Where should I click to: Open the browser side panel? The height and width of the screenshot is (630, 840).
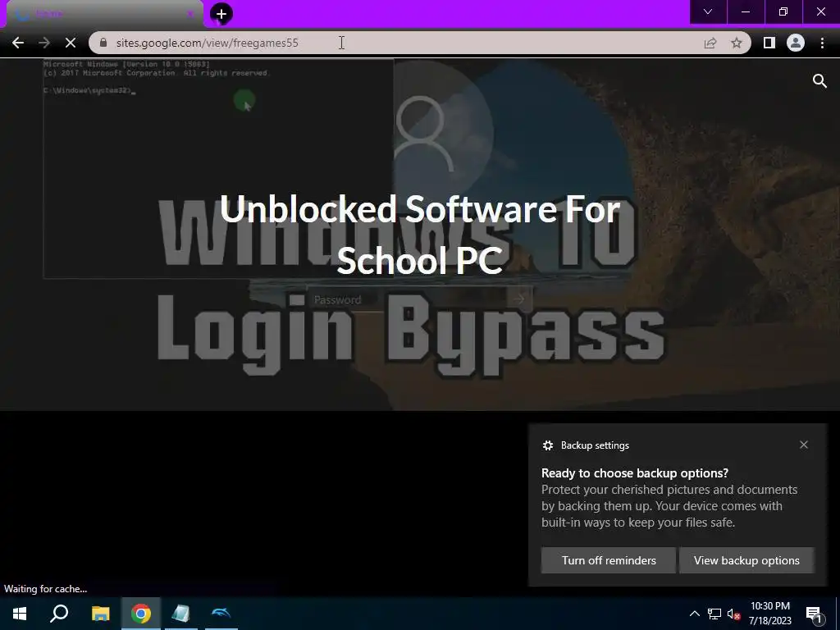769,43
